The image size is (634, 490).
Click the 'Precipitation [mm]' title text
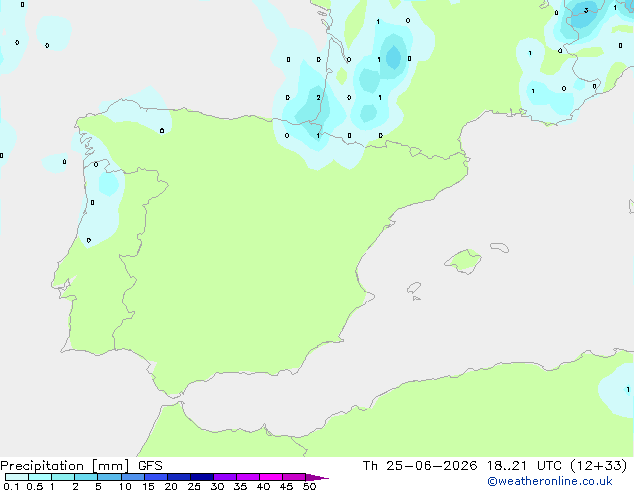point(65,466)
